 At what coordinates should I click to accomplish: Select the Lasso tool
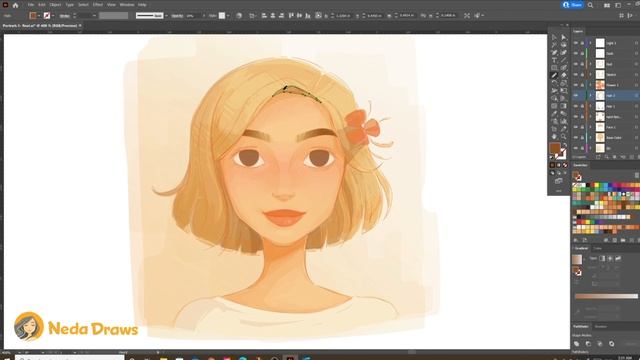(564, 44)
